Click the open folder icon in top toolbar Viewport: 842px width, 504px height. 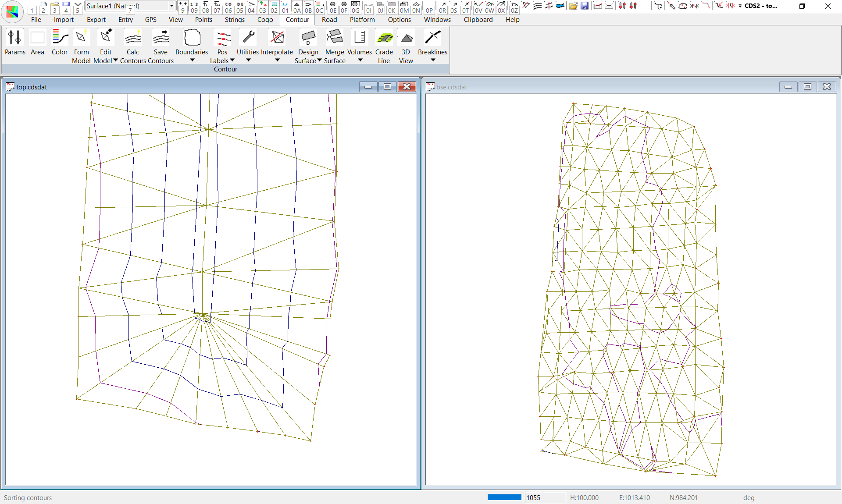[x=573, y=6]
